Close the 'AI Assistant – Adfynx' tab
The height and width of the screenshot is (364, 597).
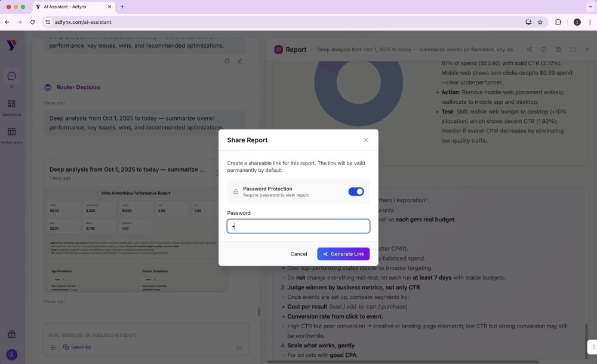(110, 7)
